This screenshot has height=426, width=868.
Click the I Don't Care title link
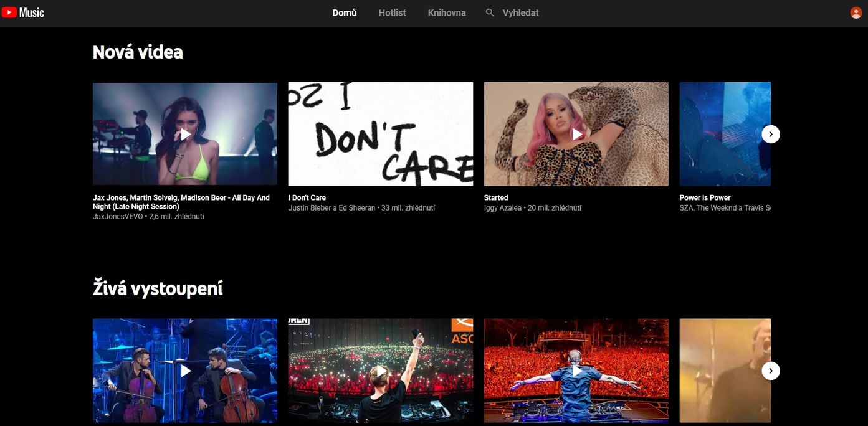pos(307,197)
